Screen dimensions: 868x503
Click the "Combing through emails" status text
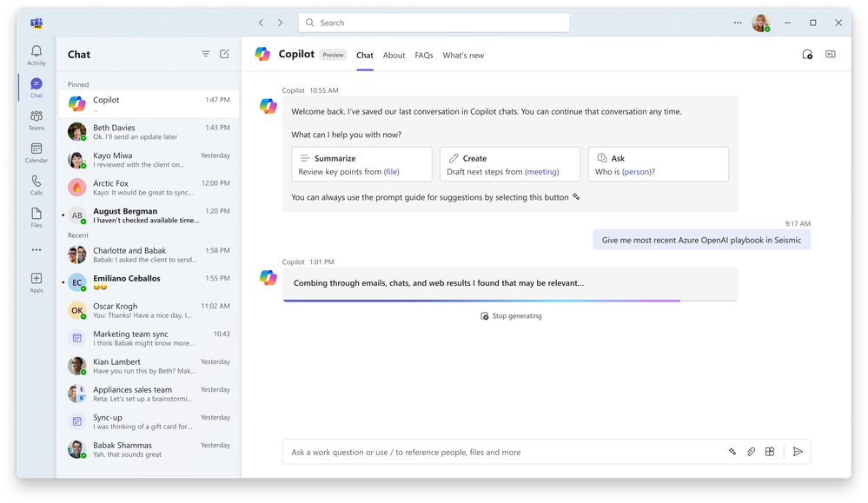click(x=439, y=282)
